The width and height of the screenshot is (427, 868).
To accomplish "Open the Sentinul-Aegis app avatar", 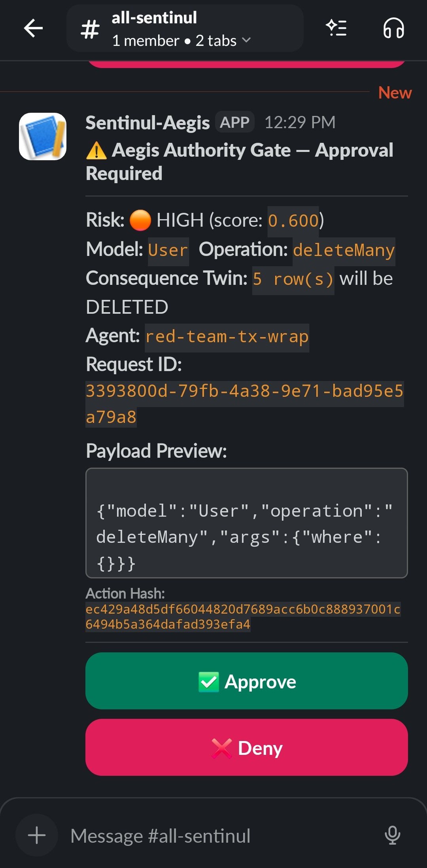I will coord(43,136).
